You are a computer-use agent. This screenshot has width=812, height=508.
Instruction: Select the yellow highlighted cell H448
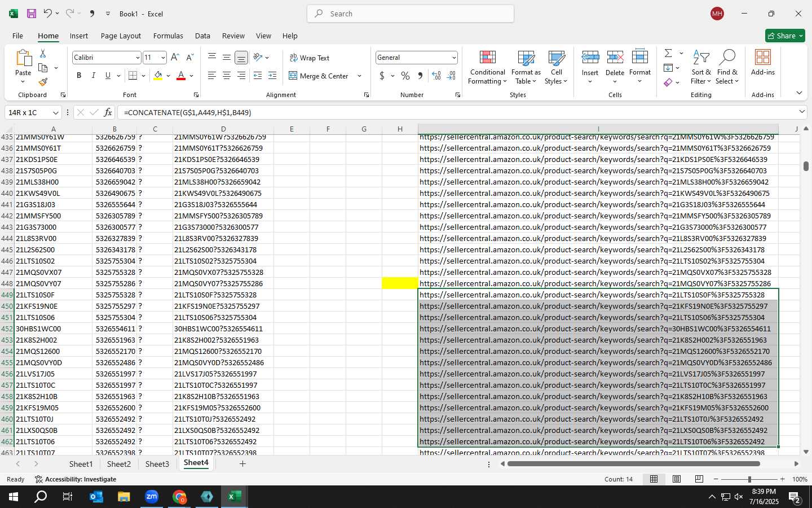[x=400, y=283]
